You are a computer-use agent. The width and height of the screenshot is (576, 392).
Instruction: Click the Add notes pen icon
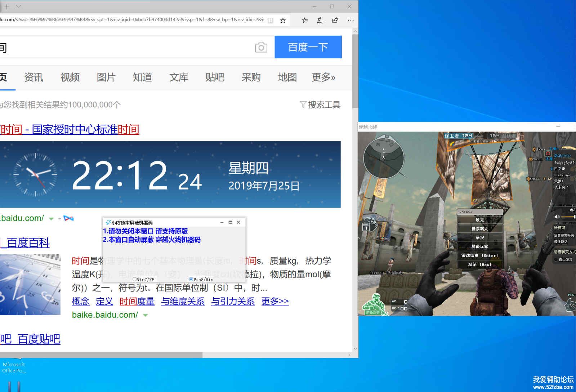coord(320,21)
